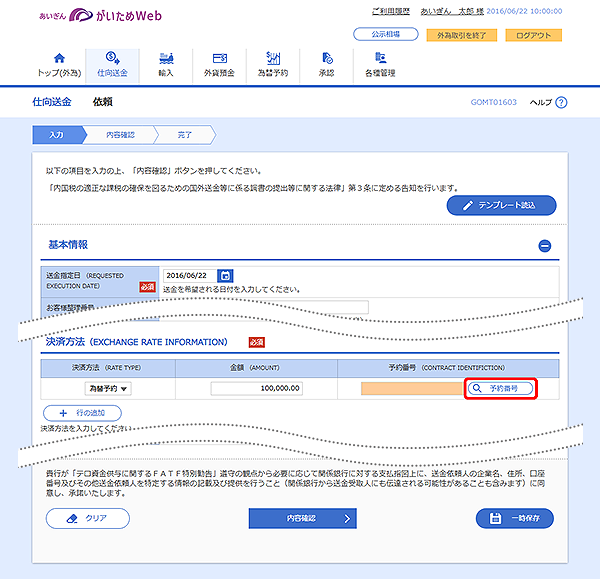Click the 金額 amount input field

coord(258,388)
